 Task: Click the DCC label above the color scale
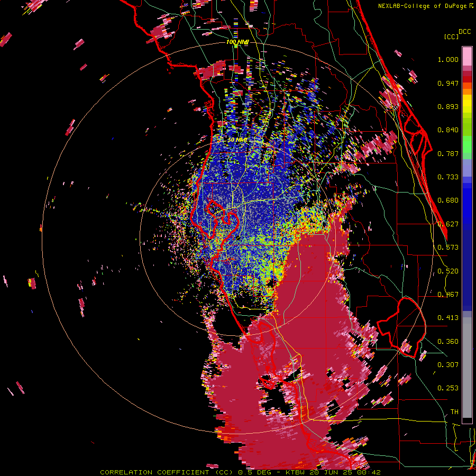point(464,32)
